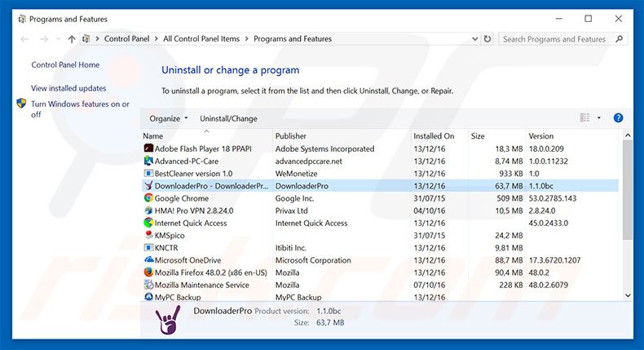
Task: Select the Google Chrome row name
Action: point(182,198)
